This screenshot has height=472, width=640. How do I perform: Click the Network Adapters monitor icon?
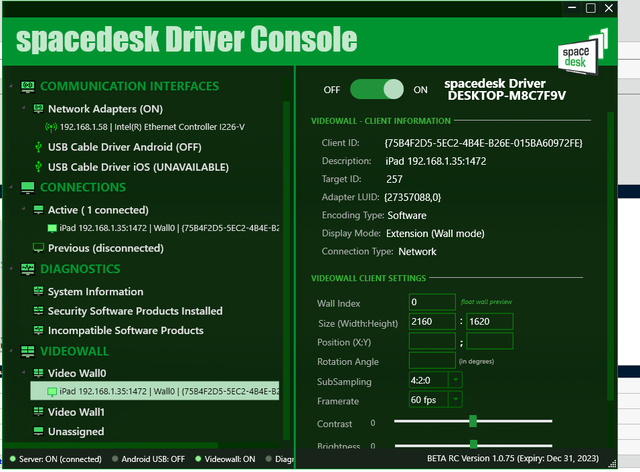pyautogui.click(x=38, y=109)
